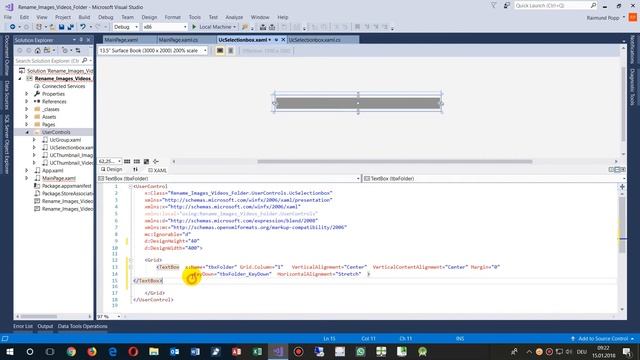Viewport: 640px width, 360px height.
Task: Toggle the show grid icon in designer
Action: [x=127, y=162]
